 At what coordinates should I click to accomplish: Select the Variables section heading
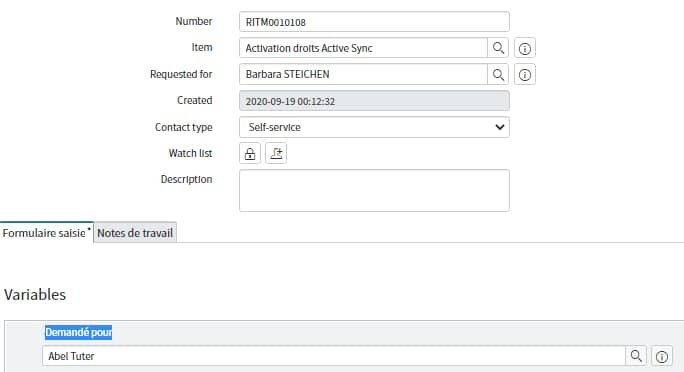[35, 295]
